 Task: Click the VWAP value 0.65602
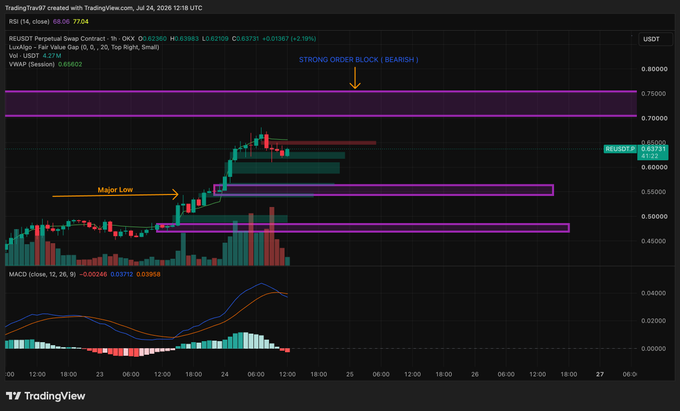point(70,64)
